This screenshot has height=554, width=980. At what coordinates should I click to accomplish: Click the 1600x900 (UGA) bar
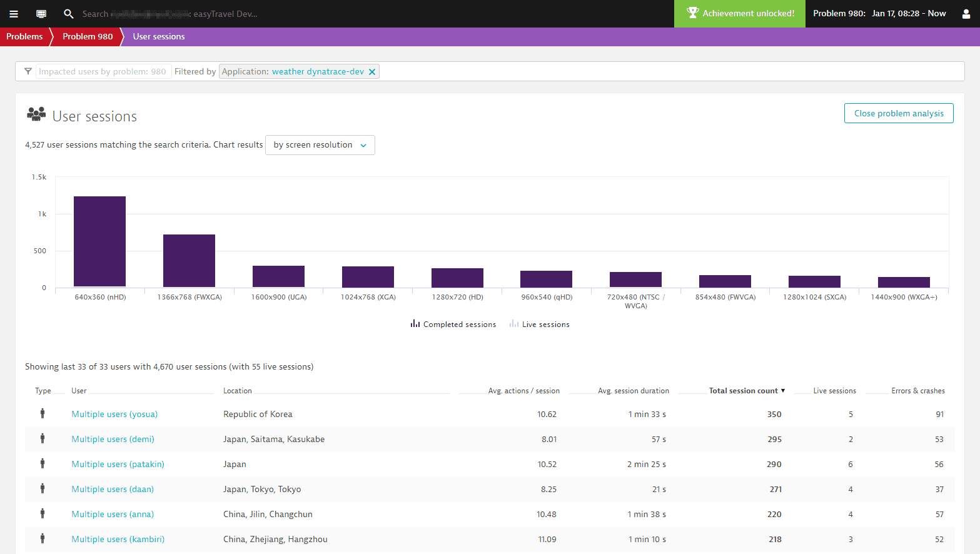(278, 276)
